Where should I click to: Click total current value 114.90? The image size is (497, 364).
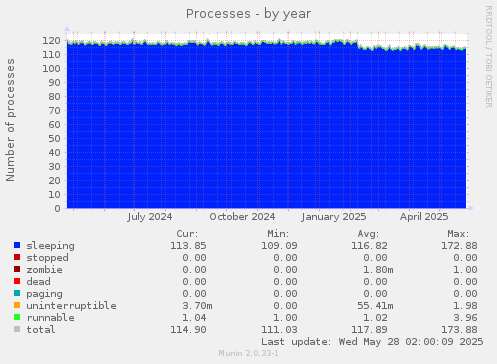point(188,330)
